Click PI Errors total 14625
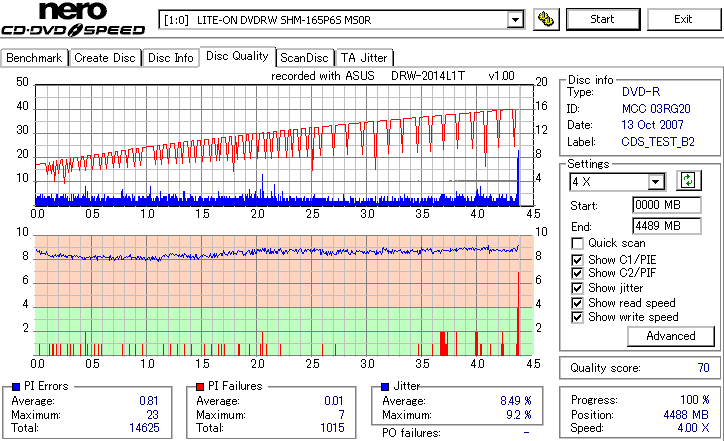Image resolution: width=724 pixels, height=441 pixels. tap(144, 428)
